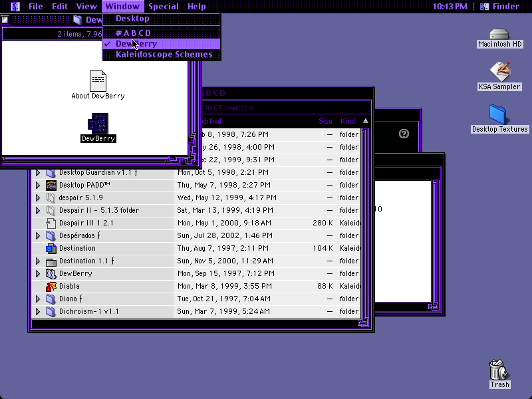This screenshot has width=532, height=399.
Task: Expand the Desktop PADD folder
Action: pos(38,185)
